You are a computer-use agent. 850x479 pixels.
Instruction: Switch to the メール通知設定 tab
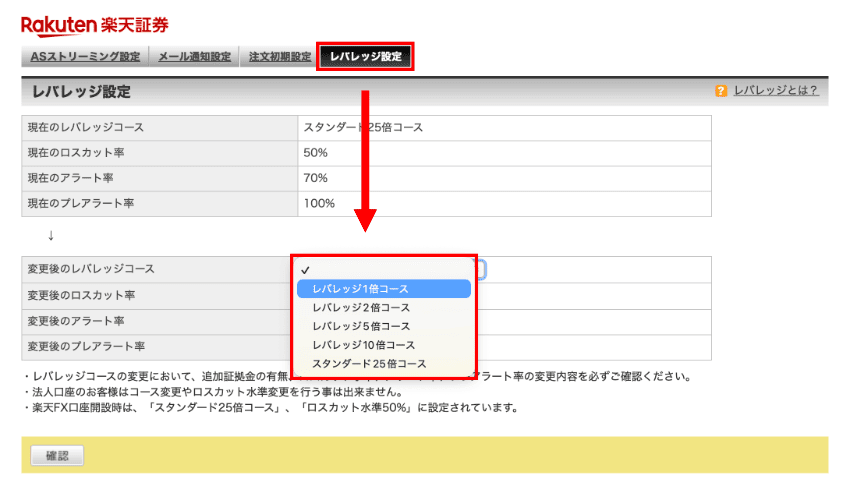tap(194, 56)
